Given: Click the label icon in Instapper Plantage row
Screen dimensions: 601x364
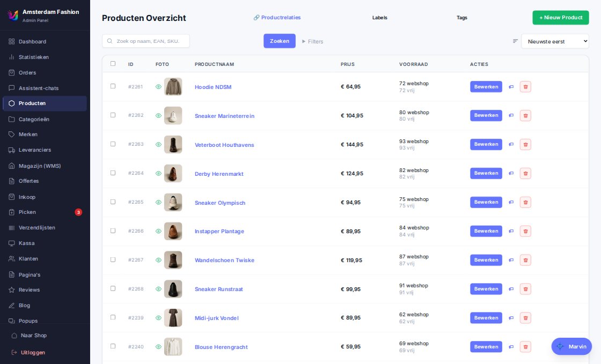Looking at the screenshot, I should 511,231.
